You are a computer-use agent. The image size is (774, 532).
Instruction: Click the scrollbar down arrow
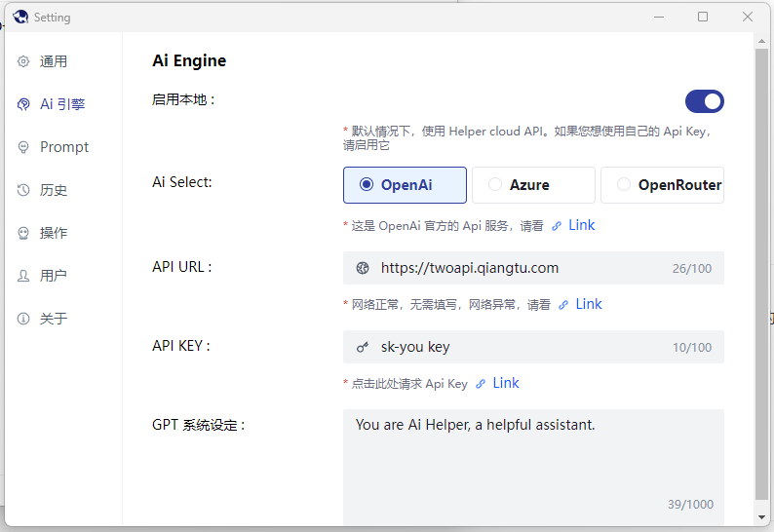(761, 517)
